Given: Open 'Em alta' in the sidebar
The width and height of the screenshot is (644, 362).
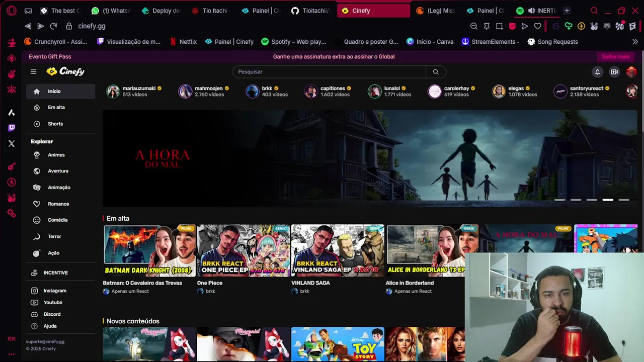Looking at the screenshot, I should click(60, 107).
